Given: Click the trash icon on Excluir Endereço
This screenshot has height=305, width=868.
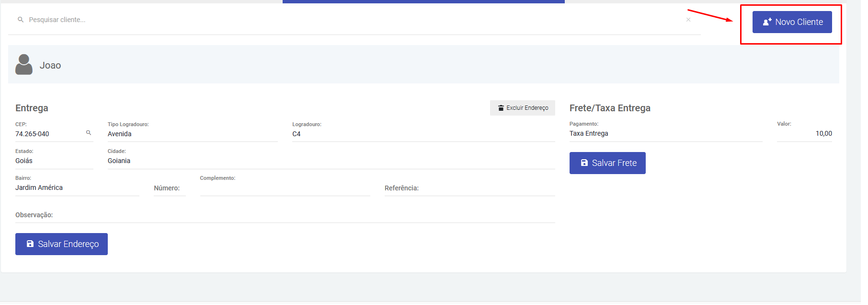Looking at the screenshot, I should pos(501,108).
